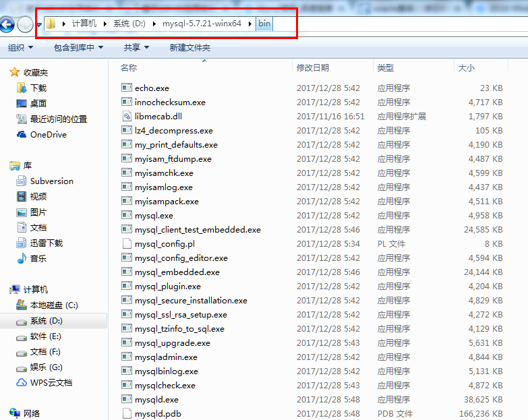528x420 pixels.
Task: Select mysqladmin.exe file icon
Action: (x=127, y=357)
